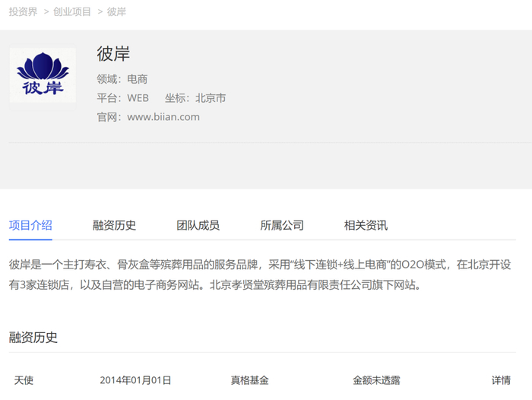Select the 领域: 电商 field text
Viewport: 532px width, 400px height.
122,79
